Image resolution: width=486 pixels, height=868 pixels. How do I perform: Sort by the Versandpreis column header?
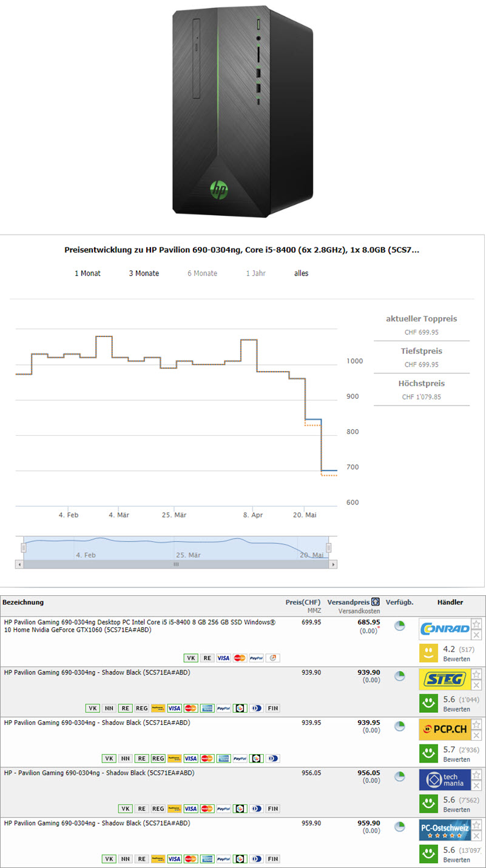click(x=348, y=602)
